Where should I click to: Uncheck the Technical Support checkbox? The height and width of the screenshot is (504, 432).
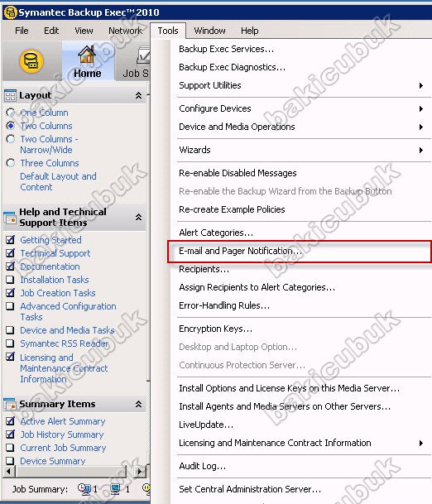(10, 253)
